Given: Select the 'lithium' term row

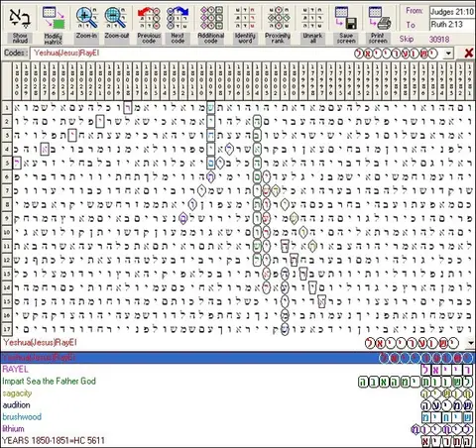Looking at the screenshot, I should click(x=238, y=429).
